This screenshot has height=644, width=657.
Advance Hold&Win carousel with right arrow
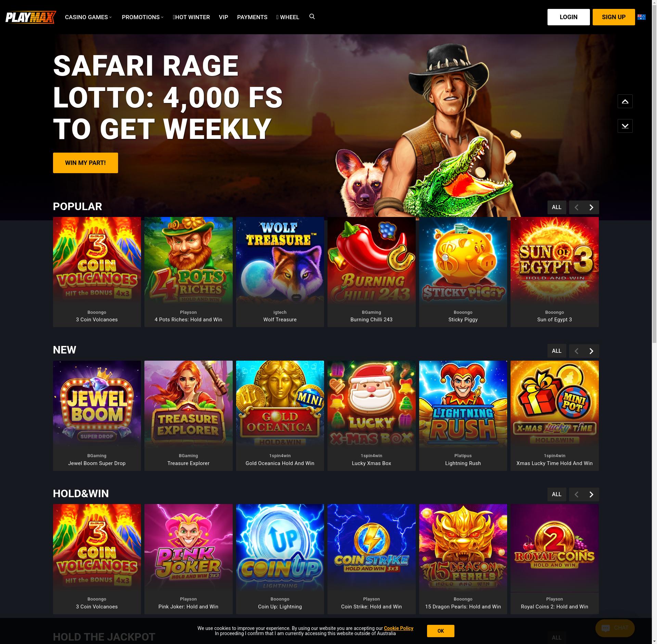[x=591, y=494]
